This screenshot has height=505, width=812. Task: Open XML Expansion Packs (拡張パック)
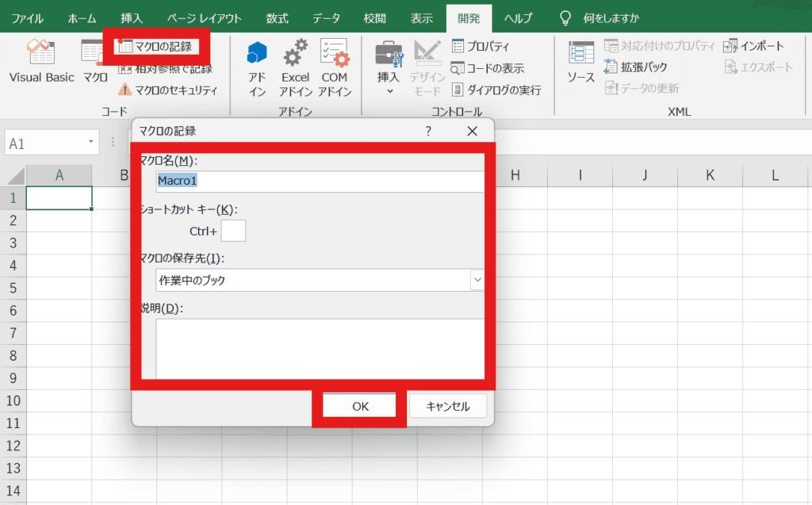pos(636,67)
